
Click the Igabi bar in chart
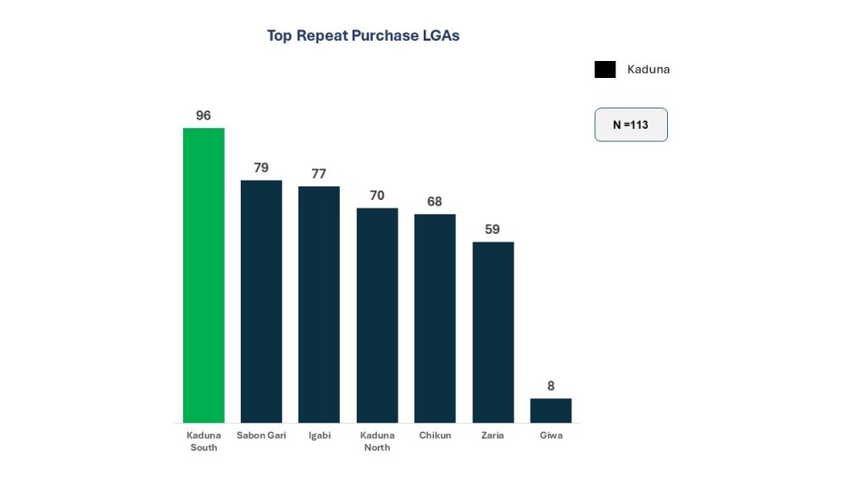(x=319, y=304)
